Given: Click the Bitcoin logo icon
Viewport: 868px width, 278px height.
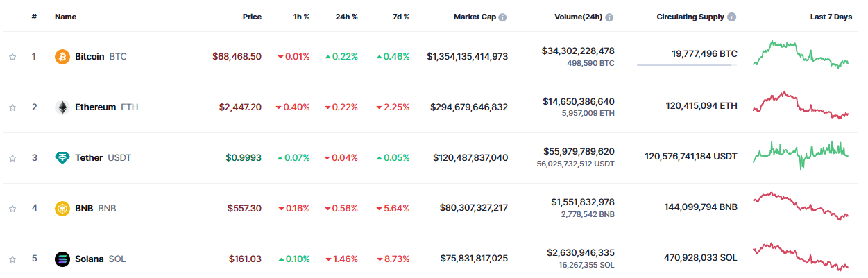Looking at the screenshot, I should (62, 57).
